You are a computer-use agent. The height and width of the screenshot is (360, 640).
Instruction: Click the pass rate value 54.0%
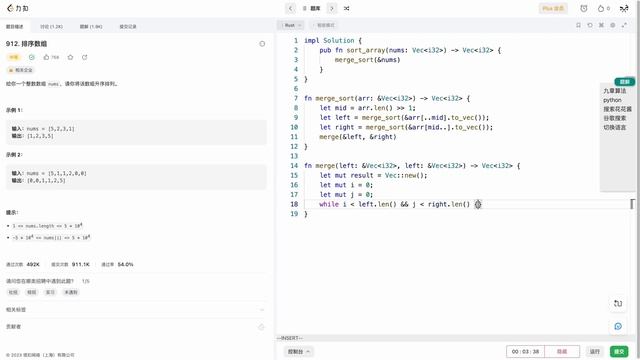[125, 264]
